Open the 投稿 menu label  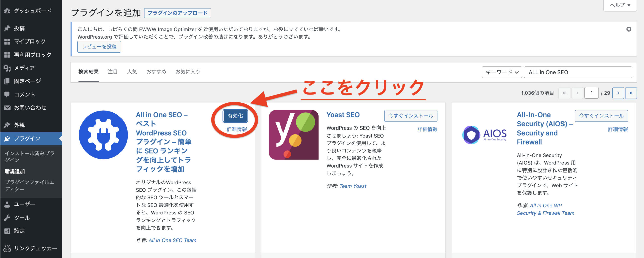coord(19,28)
